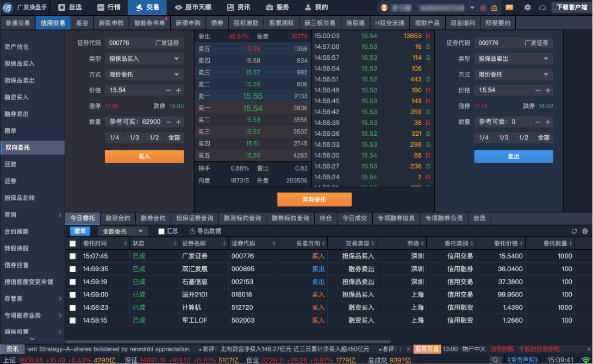Open 限价委托 dropdown in sell form
The width and height of the screenshot is (593, 364).
click(514, 74)
